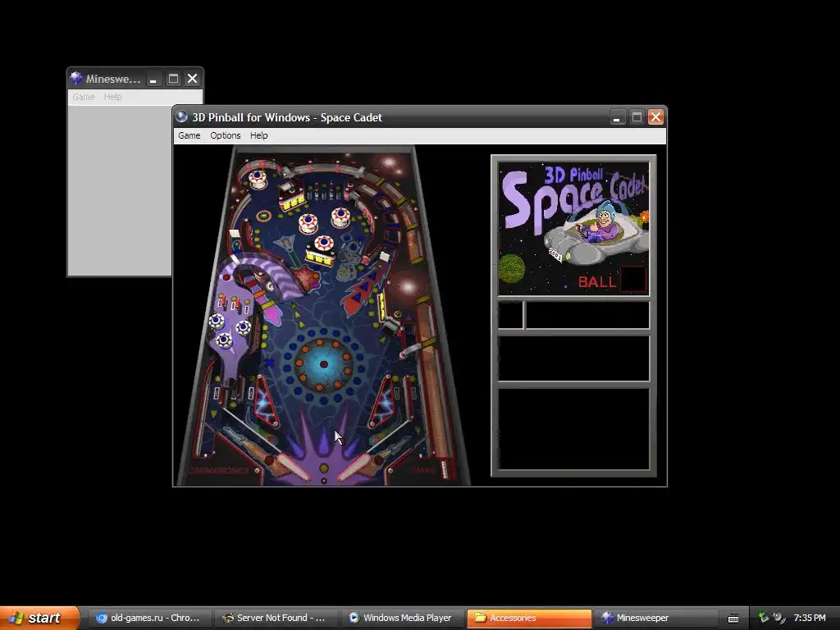Open the Windows start menu
The height and width of the screenshot is (630, 840).
(x=39, y=618)
